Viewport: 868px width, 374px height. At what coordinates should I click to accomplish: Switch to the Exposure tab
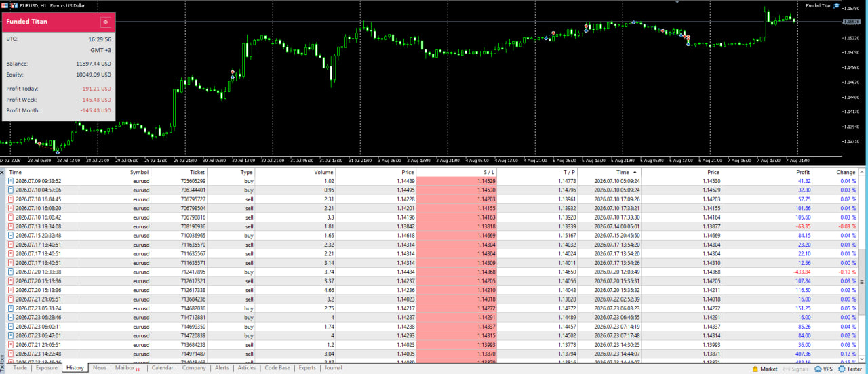coord(47,368)
